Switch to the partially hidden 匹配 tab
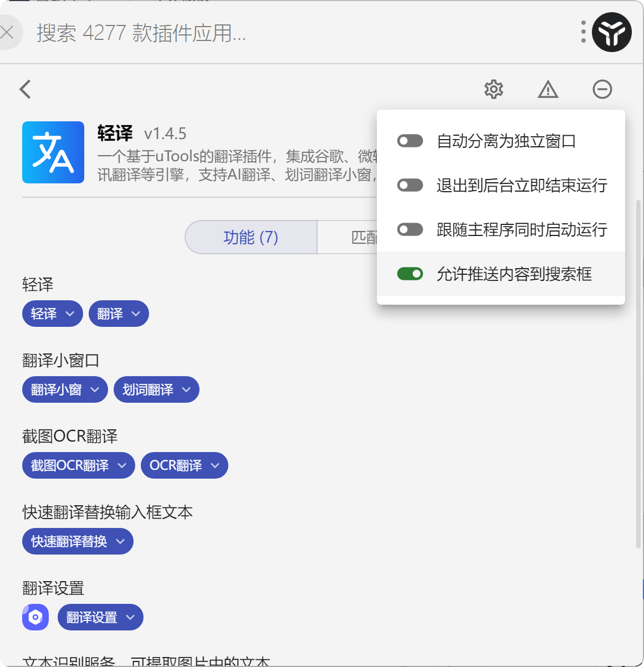644x667 pixels. pyautogui.click(x=347, y=237)
